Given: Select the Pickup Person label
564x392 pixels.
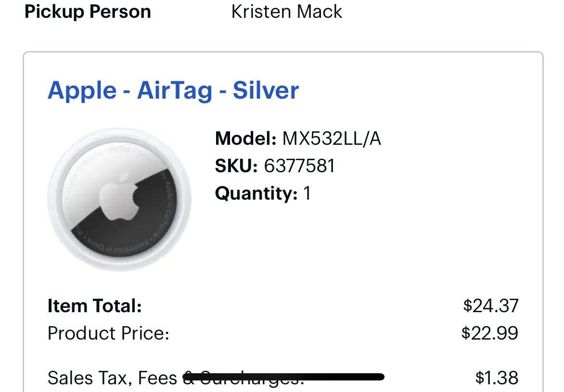Looking at the screenshot, I should tap(88, 12).
